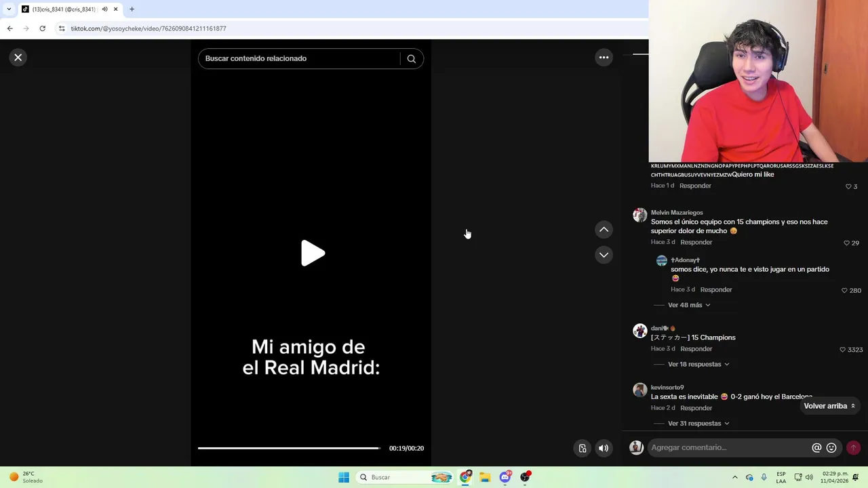The image size is (868, 488).
Task: Open the clock showing 02:29 p. m.
Action: pyautogui.click(x=834, y=477)
